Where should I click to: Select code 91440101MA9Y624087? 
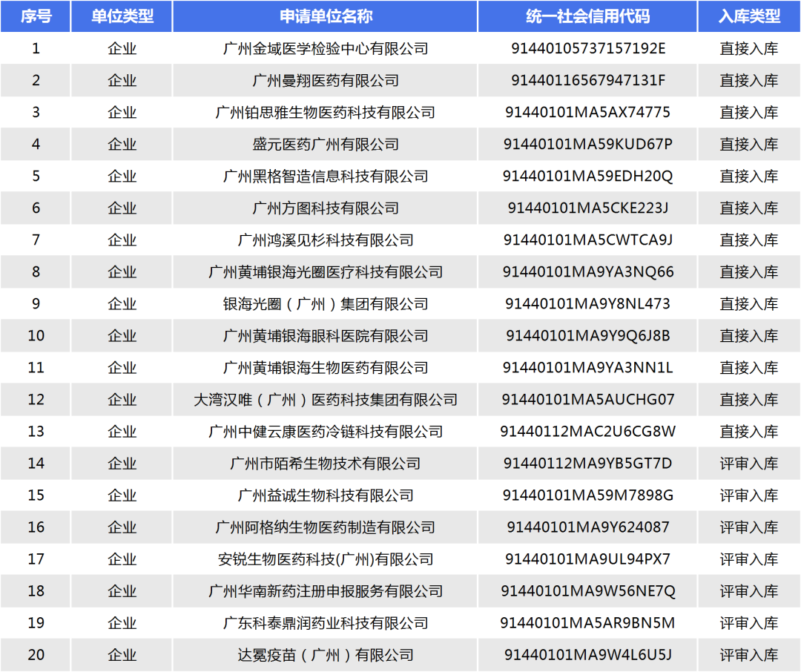[588, 527]
